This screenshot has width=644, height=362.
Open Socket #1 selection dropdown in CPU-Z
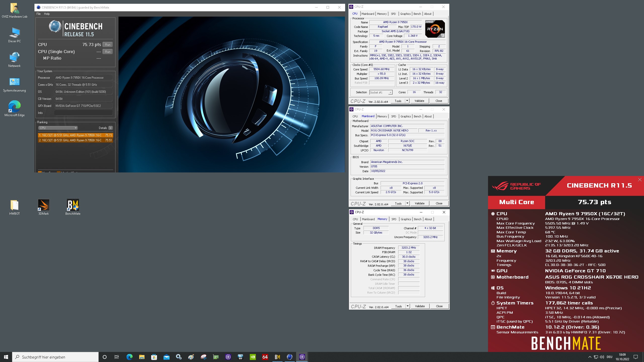point(381,92)
